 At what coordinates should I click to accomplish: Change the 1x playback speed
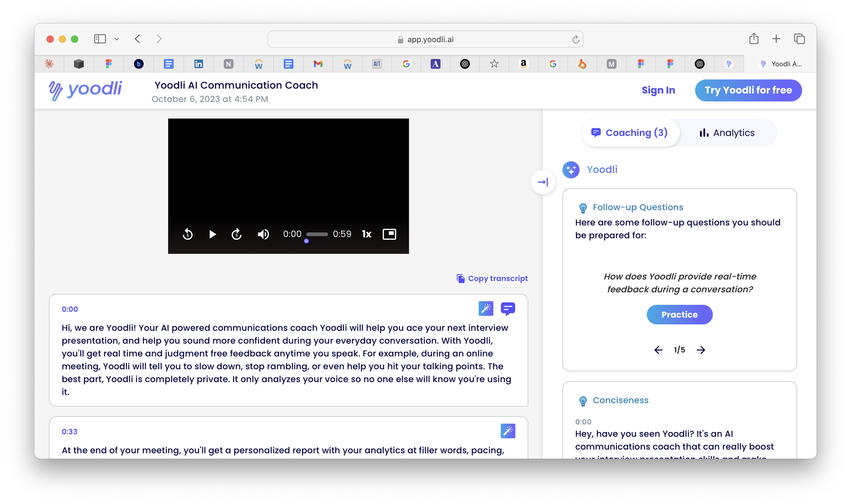click(366, 234)
